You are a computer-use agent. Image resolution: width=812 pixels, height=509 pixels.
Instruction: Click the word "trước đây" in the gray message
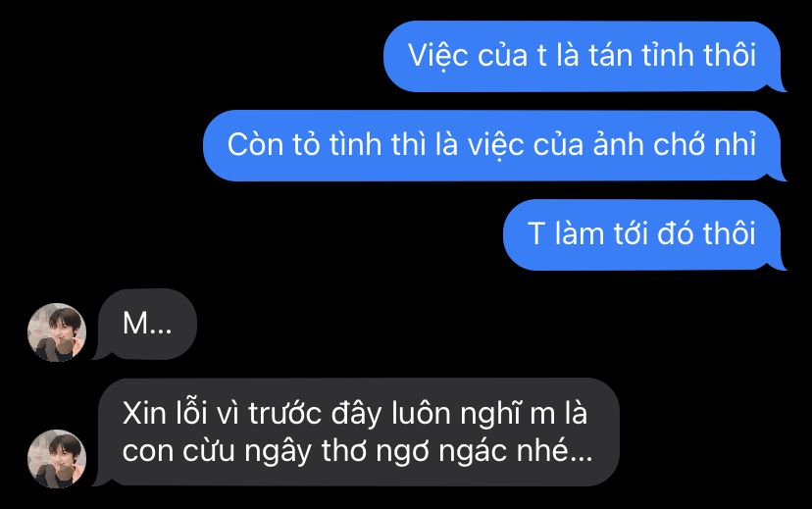[316, 414]
